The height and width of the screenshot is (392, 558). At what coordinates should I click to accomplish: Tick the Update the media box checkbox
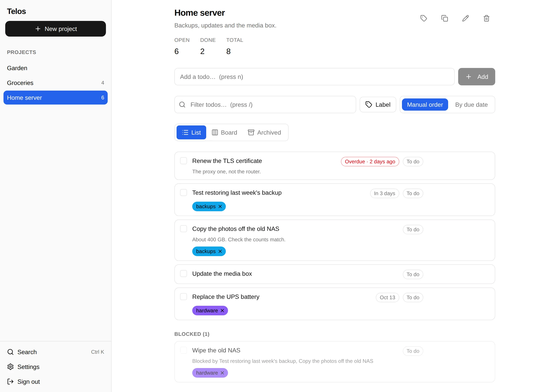(184, 274)
